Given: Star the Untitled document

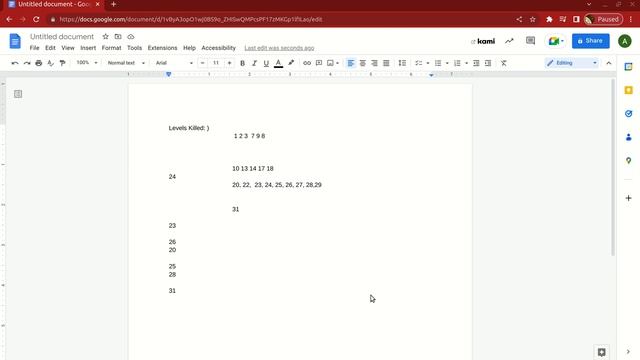Looking at the screenshot, I should click(x=105, y=36).
